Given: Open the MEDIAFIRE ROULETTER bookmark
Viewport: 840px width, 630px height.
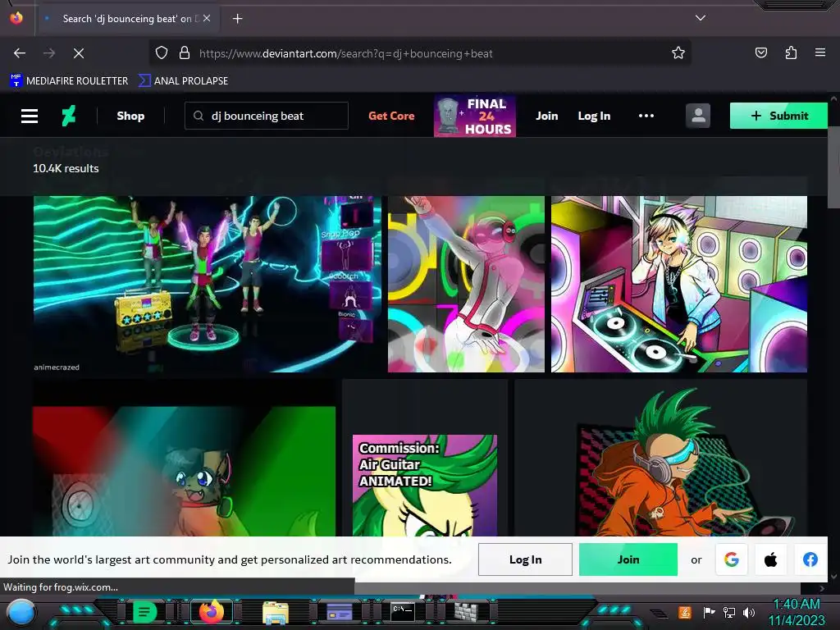Looking at the screenshot, I should click(69, 81).
